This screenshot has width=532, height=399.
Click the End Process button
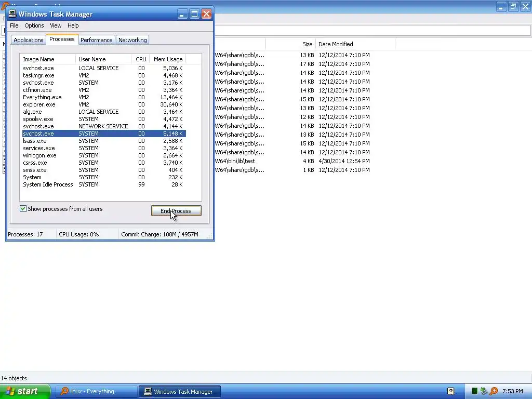(x=176, y=211)
